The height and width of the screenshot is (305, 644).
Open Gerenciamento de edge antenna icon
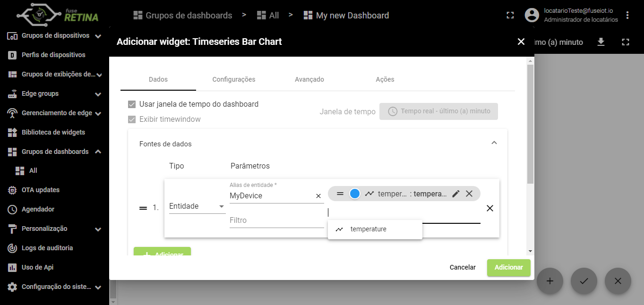coord(12,113)
